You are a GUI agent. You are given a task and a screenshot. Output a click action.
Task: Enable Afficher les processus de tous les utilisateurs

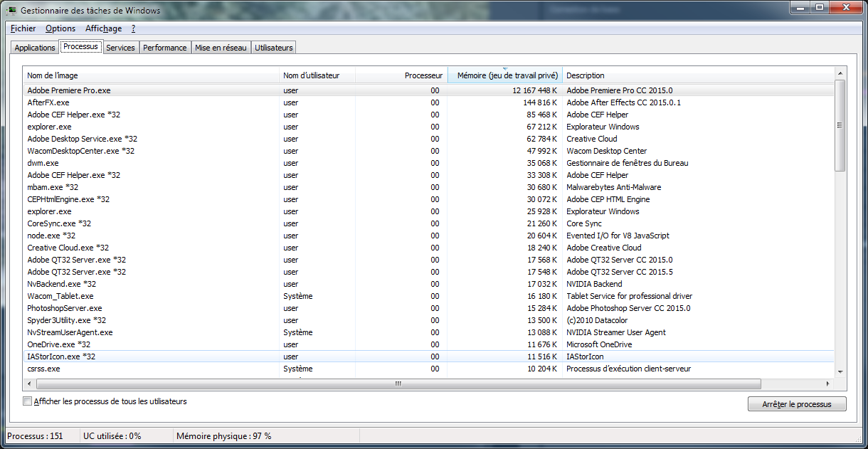click(28, 401)
